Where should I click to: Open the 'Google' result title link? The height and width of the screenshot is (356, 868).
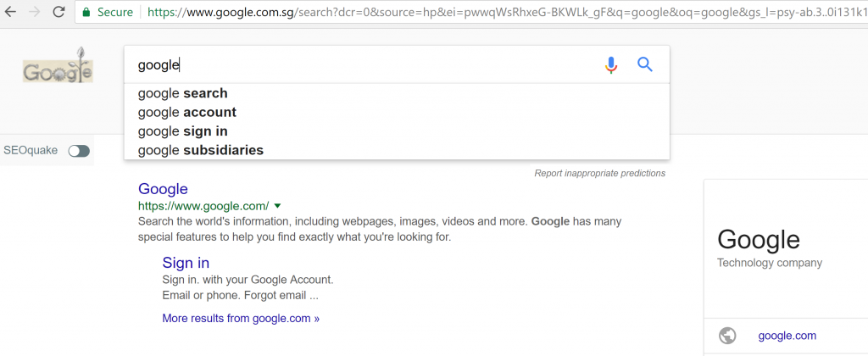[163, 189]
